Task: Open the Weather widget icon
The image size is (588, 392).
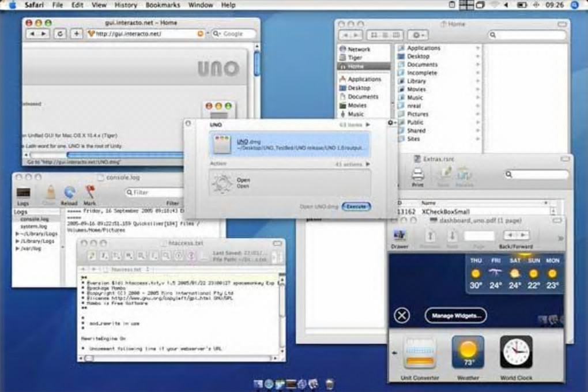Action: coord(468,352)
